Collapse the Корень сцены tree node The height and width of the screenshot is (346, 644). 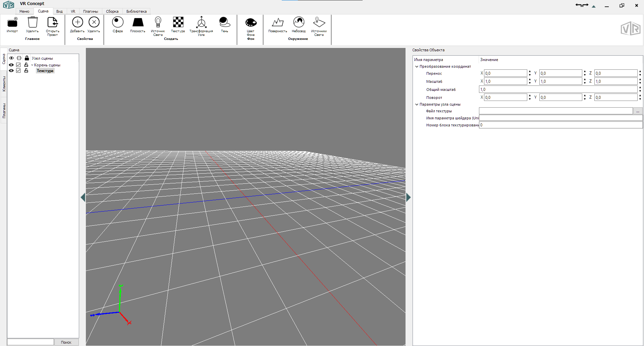tap(32, 65)
